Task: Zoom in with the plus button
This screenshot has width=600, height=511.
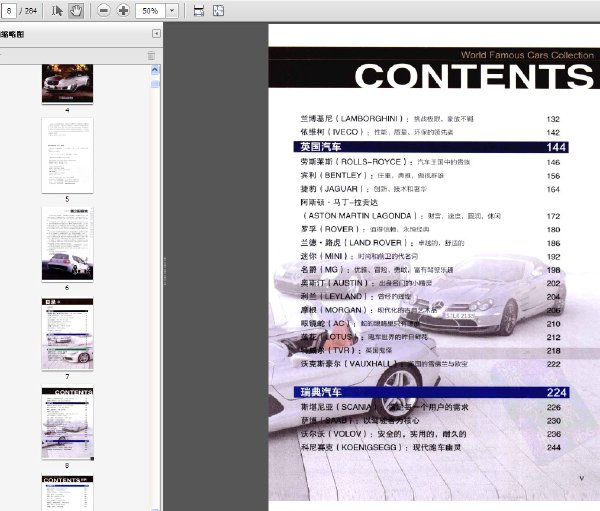Action: coord(123,10)
